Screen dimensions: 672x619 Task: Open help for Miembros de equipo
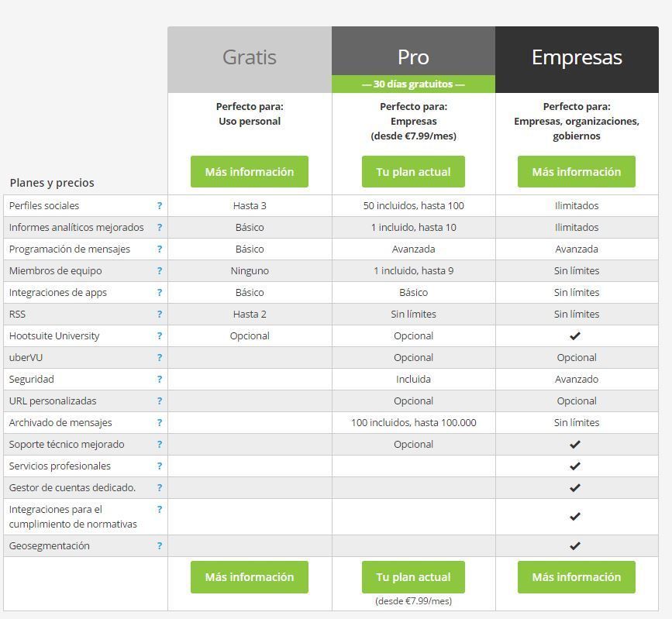160,270
